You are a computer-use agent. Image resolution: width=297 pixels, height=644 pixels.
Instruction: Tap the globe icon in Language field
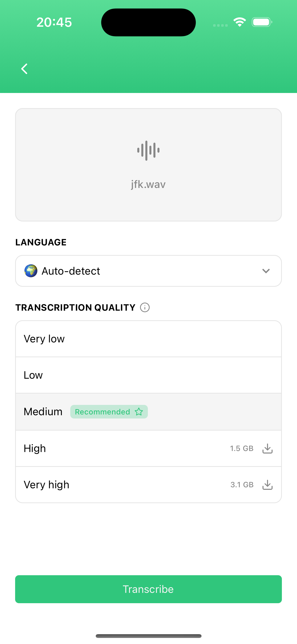click(x=31, y=271)
